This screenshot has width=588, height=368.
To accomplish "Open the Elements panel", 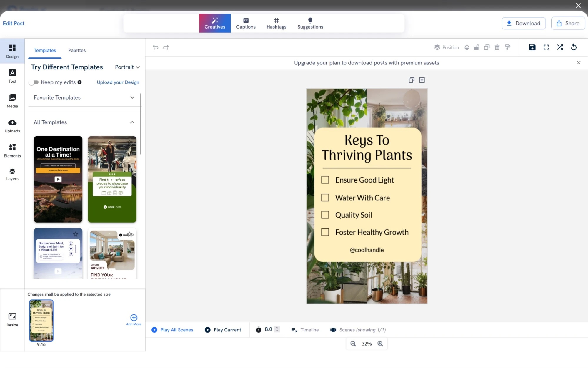I will pos(12,151).
